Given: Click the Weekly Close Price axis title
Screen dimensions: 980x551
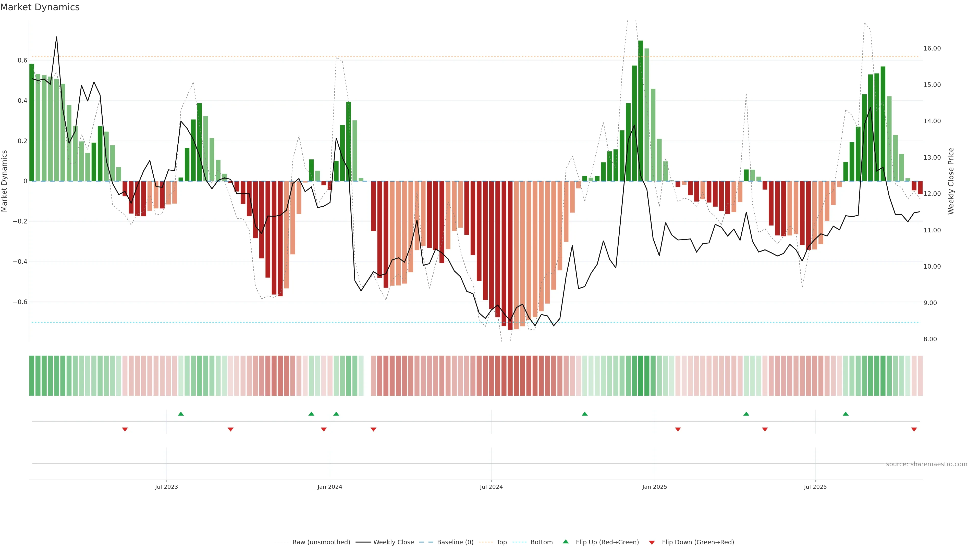Looking at the screenshot, I should (951, 181).
